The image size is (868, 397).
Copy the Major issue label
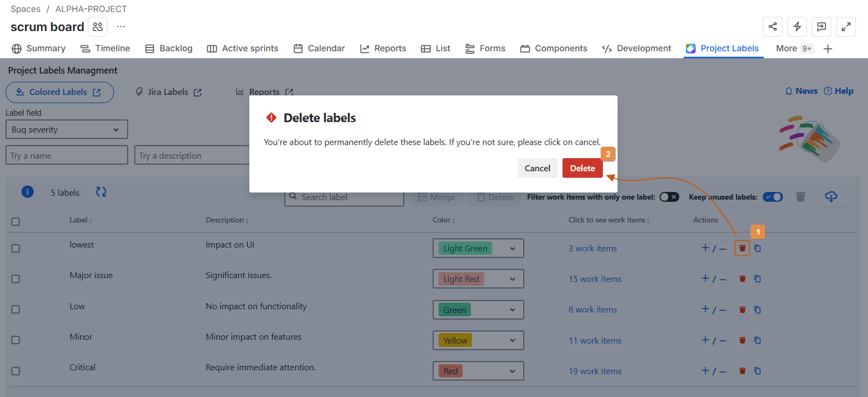point(757,279)
